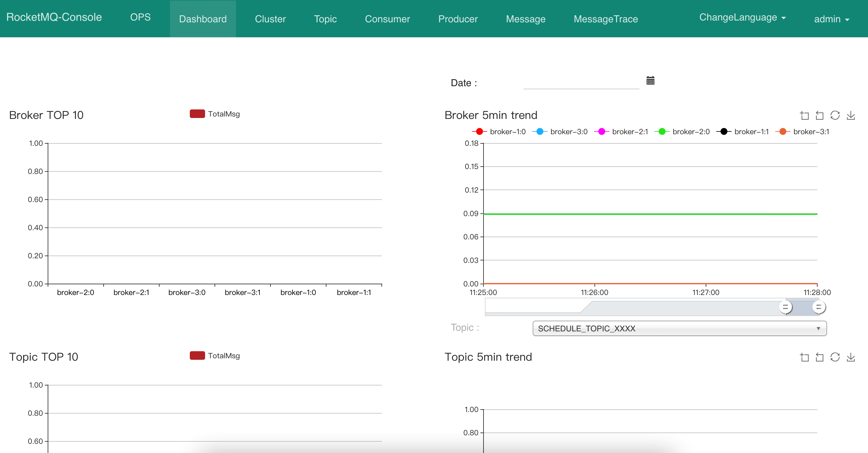Click the broker-2:0 label on Broker TOP 10 axis
Image resolution: width=868 pixels, height=453 pixels.
75,292
